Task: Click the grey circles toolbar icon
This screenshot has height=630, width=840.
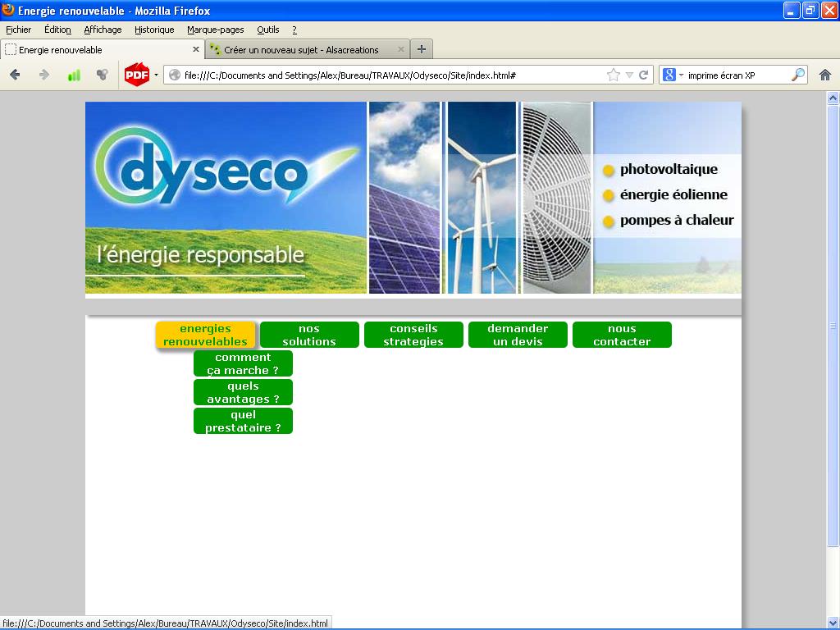Action: [x=103, y=75]
